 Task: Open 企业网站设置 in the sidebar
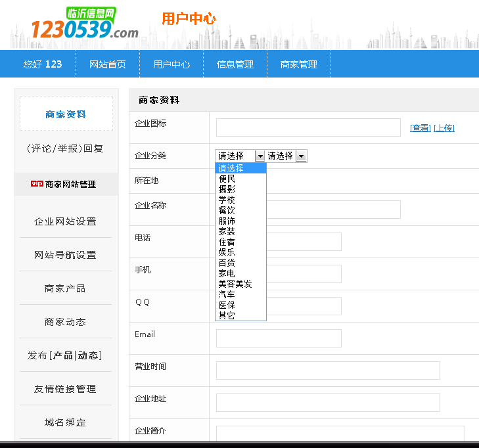(x=65, y=221)
